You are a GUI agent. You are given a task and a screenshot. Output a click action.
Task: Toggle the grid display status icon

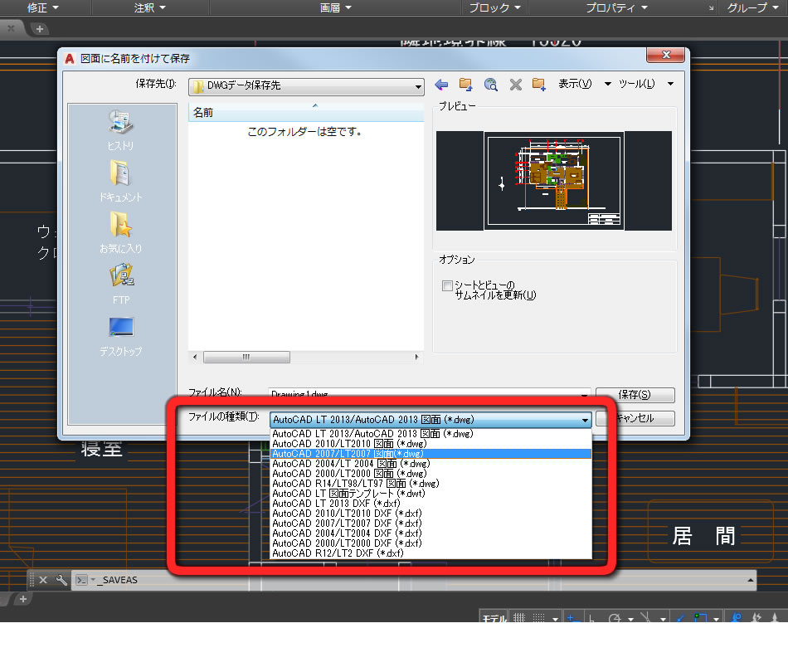pyautogui.click(x=519, y=618)
